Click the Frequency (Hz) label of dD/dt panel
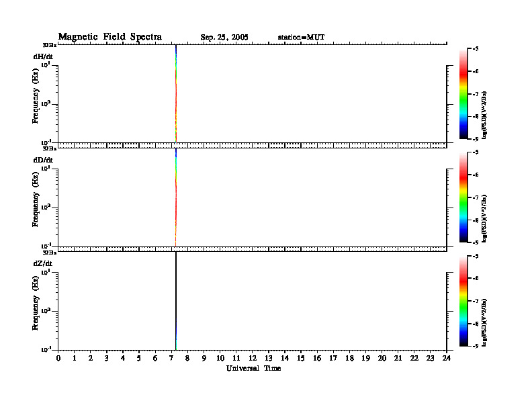Viewport: 532px width, 411px height. [x=36, y=199]
